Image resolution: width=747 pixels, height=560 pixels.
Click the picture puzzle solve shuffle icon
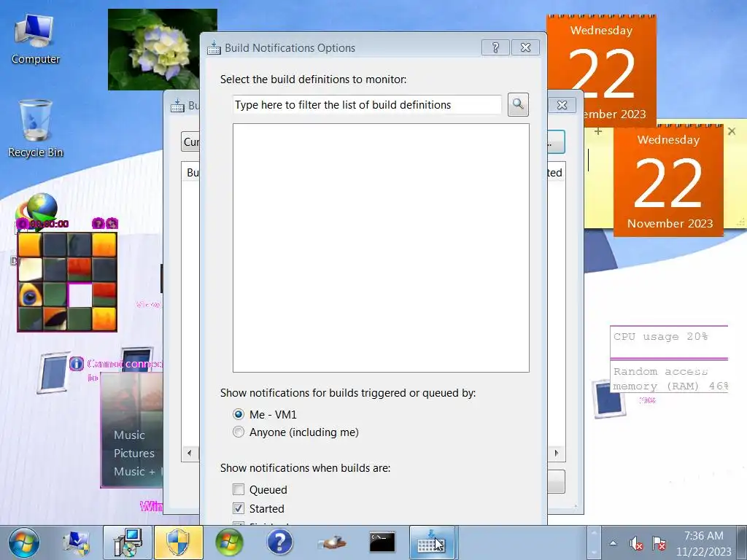pyautogui.click(x=112, y=223)
